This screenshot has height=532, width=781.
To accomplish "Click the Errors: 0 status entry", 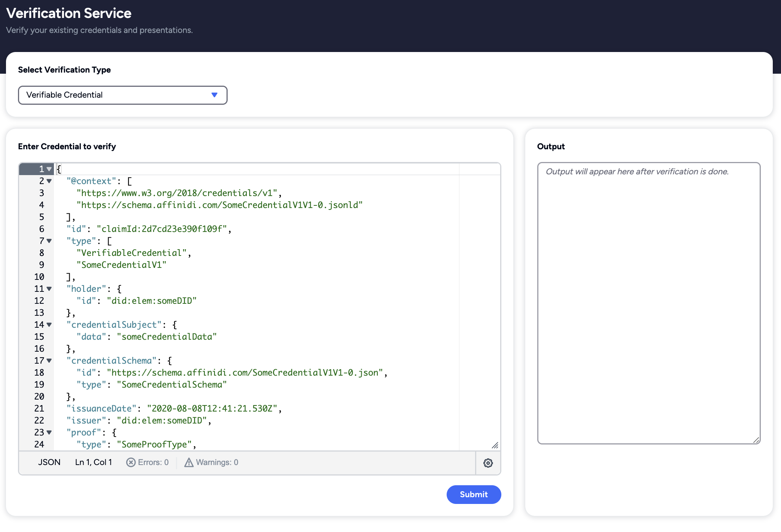I will [x=148, y=462].
